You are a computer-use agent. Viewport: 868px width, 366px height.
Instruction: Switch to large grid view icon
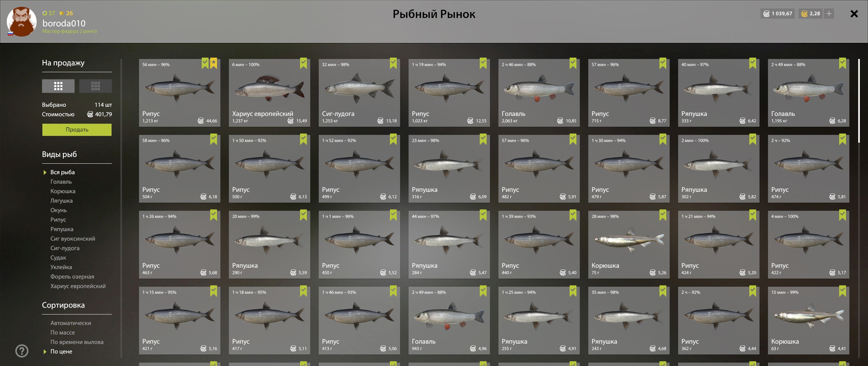58,86
